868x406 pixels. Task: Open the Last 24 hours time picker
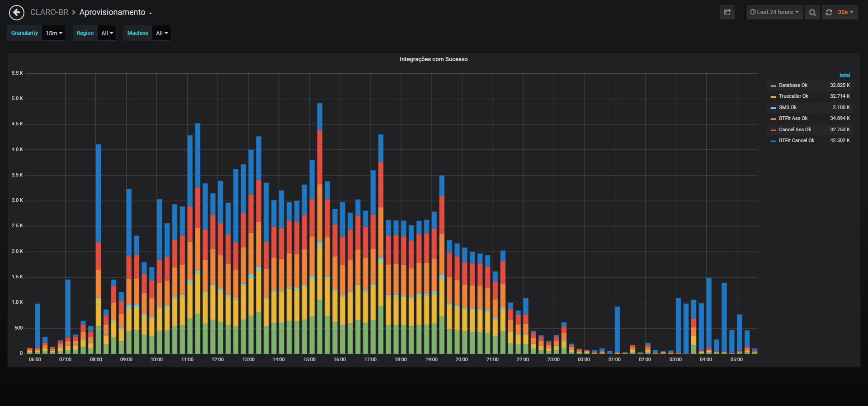[x=774, y=12]
